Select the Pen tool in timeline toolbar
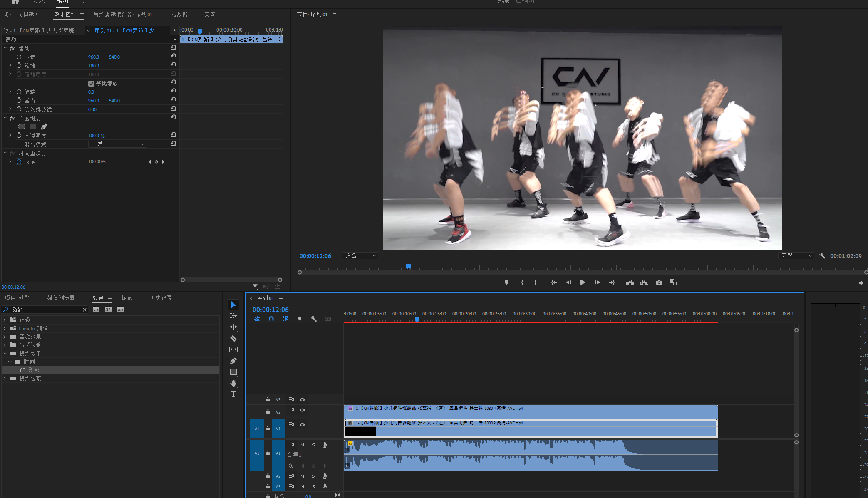This screenshot has width=868, height=498. tap(233, 361)
